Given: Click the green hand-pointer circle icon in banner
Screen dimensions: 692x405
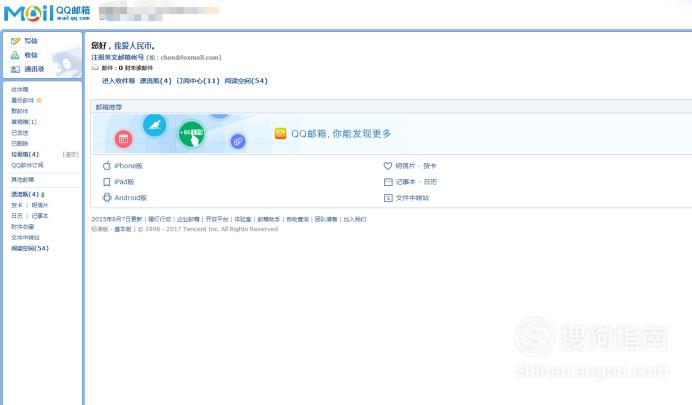Looking at the screenshot, I should pos(192,134).
